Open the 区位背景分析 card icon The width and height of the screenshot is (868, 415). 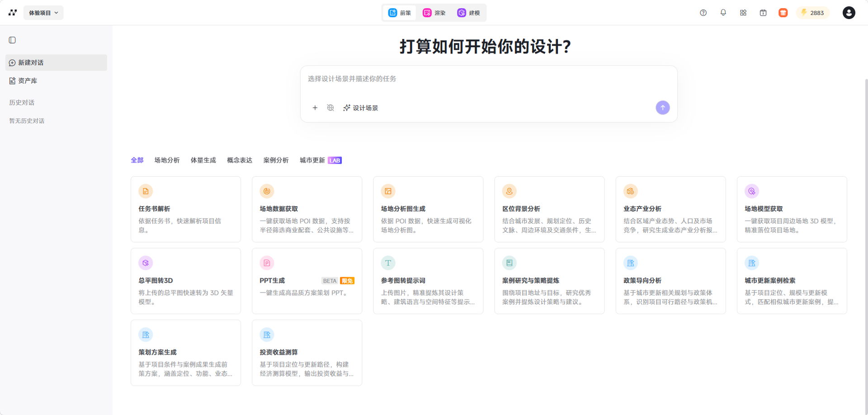coord(509,191)
